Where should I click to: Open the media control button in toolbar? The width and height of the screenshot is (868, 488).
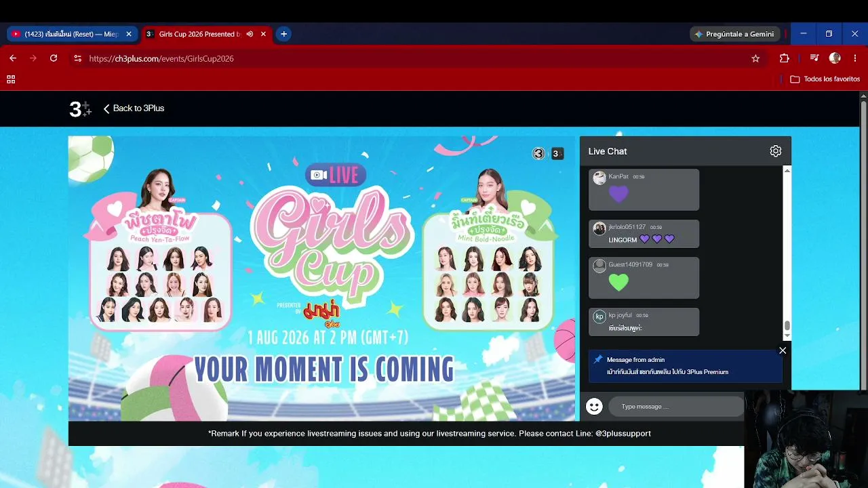pos(814,58)
